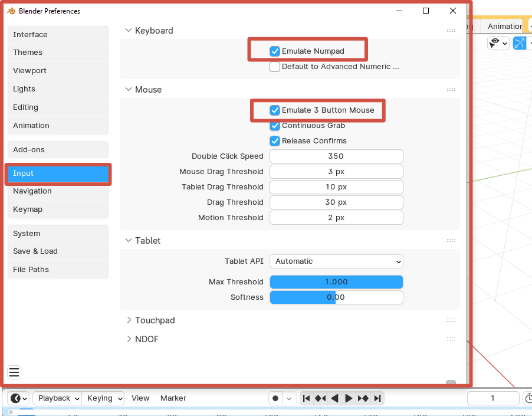Click the Max Threshold slider
Screen dimensions: 532x416
tap(336, 282)
